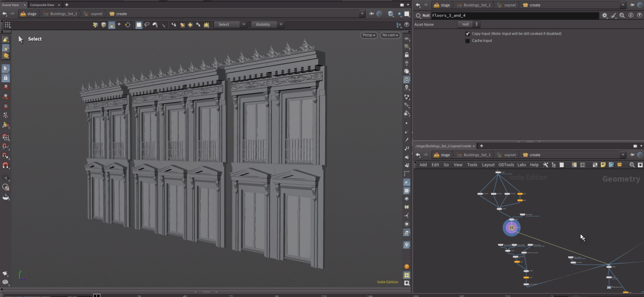The height and width of the screenshot is (297, 644).
Task: Enable the Cache Input checkbox
Action: (468, 41)
